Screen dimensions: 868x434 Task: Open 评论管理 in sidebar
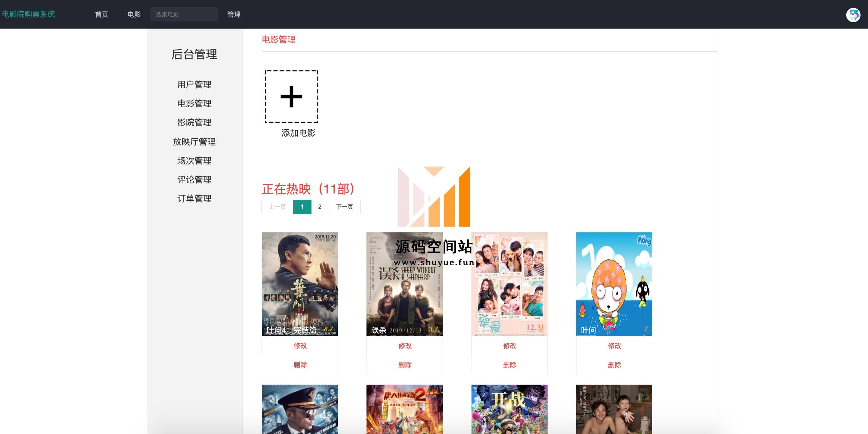(194, 179)
